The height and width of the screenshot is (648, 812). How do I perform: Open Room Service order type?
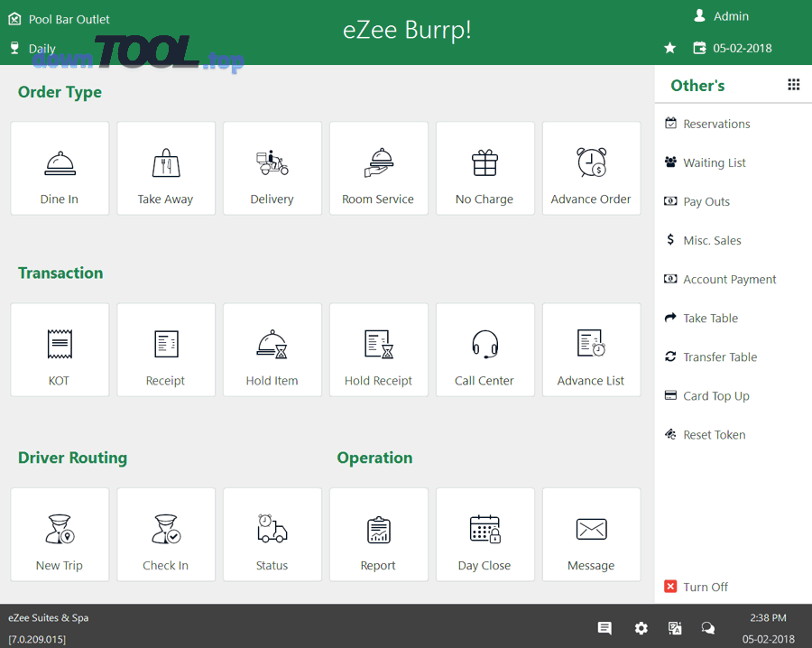[x=379, y=169]
